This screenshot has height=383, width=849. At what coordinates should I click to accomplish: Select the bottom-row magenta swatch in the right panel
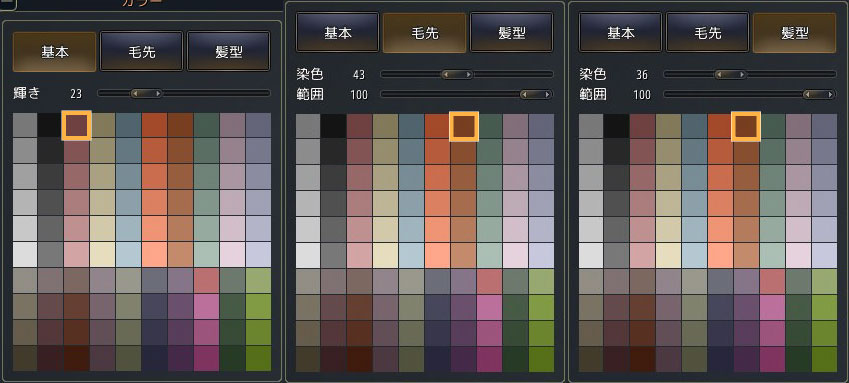(x=773, y=360)
